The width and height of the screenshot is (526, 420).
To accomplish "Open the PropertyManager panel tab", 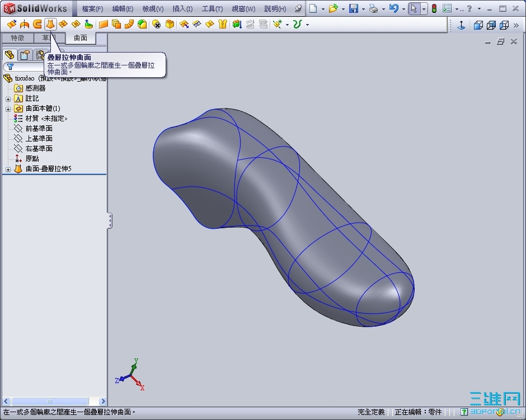I will pyautogui.click(x=25, y=55).
